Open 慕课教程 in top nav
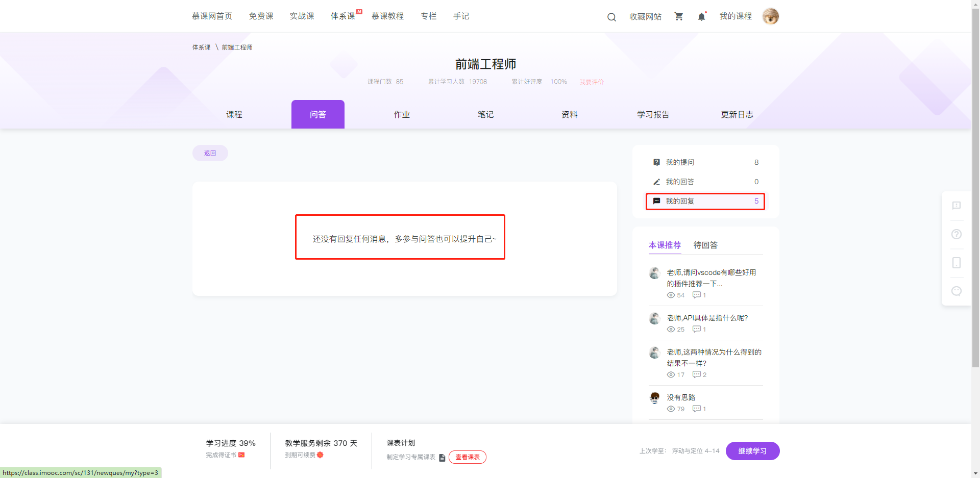980x478 pixels. pyautogui.click(x=387, y=16)
